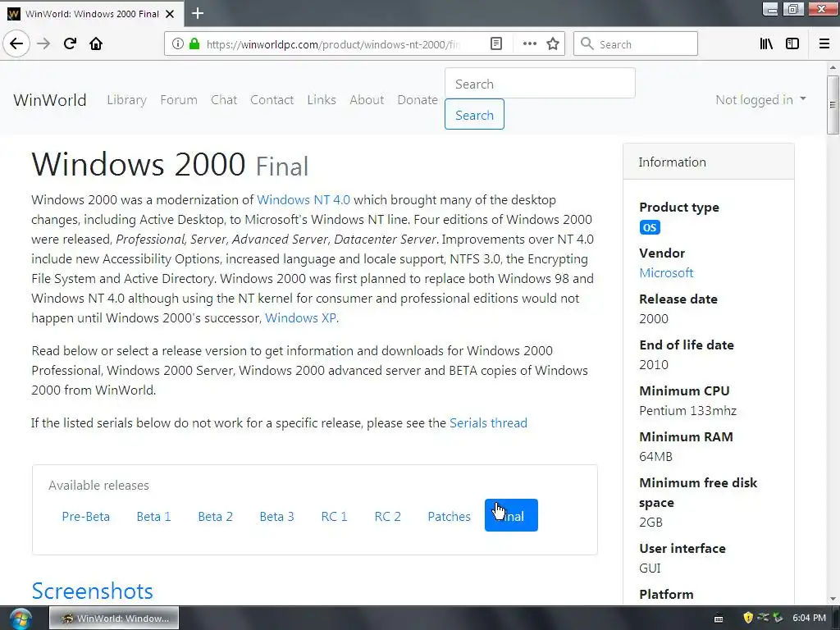
Task: Bookmark this page with the star icon
Action: [553, 43]
